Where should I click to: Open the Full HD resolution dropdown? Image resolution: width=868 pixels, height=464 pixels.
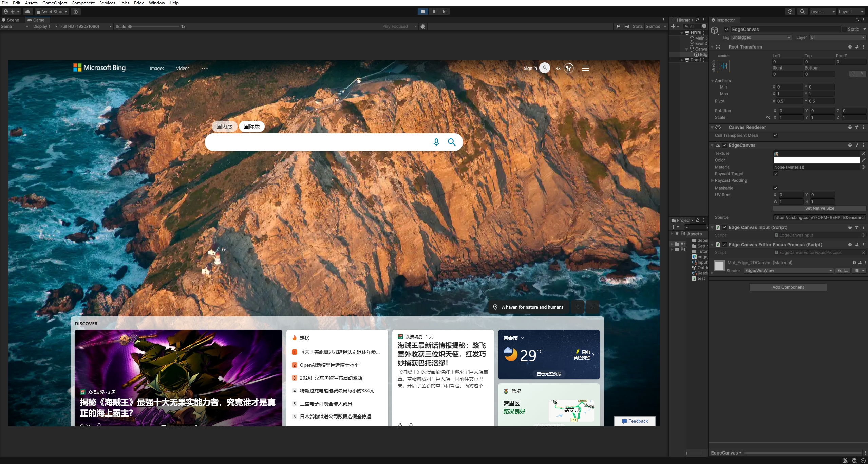click(86, 26)
